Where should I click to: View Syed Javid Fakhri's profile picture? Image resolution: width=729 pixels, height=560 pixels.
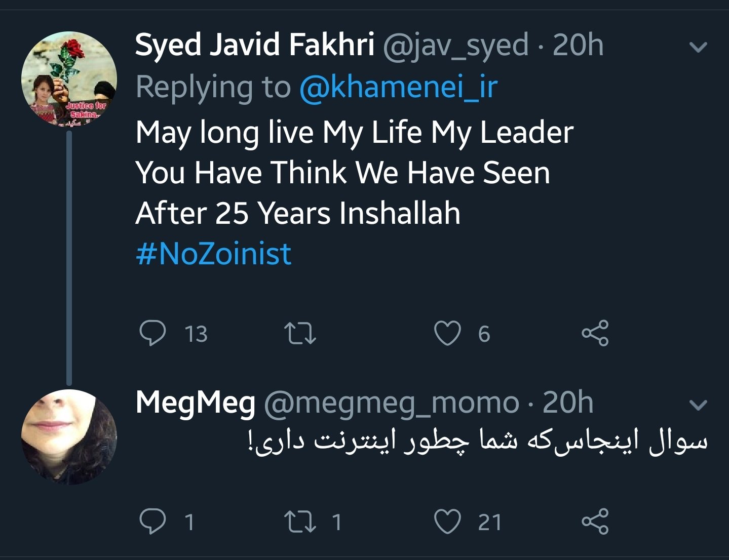coord(69,79)
